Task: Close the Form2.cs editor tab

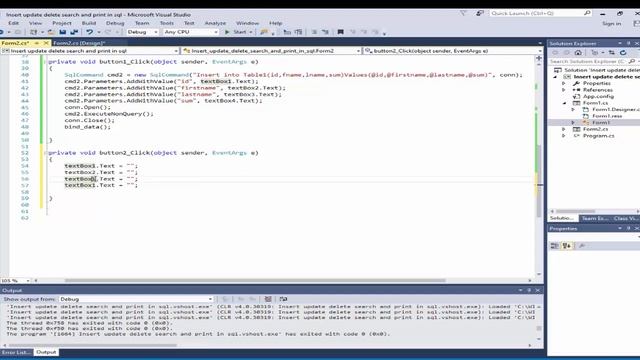Action: [x=46, y=43]
